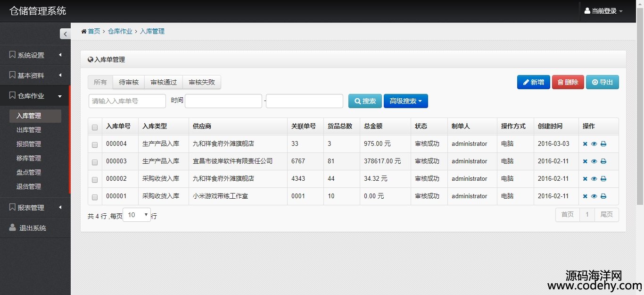Open the rows-per-page dropdown showing 10
Screen dimensions: 644x295
[137, 215]
